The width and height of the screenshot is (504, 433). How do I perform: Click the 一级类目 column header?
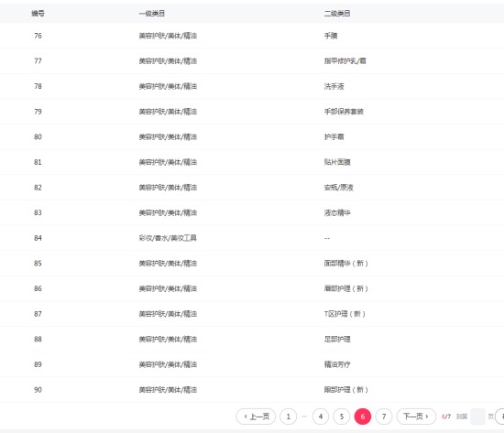click(x=152, y=14)
